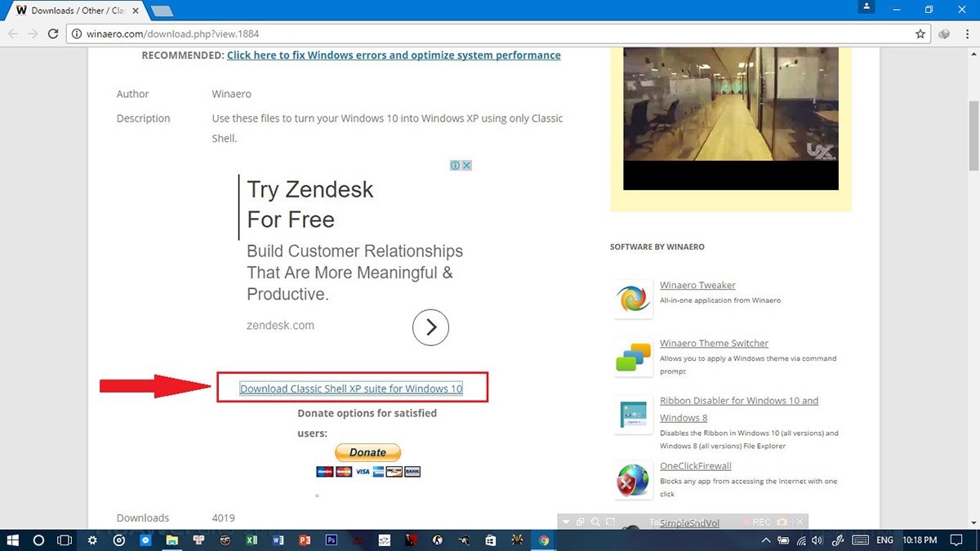
Task: Click the fix Windows errors recommended link
Action: (x=394, y=56)
